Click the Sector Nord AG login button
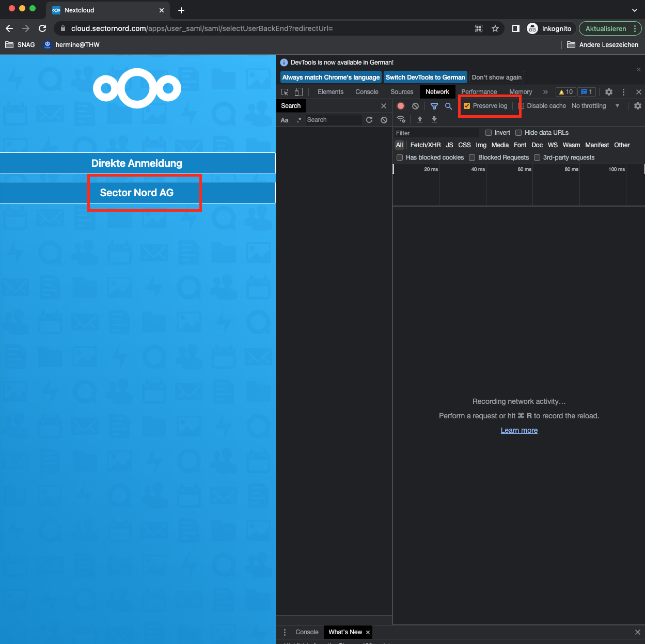 137,193
